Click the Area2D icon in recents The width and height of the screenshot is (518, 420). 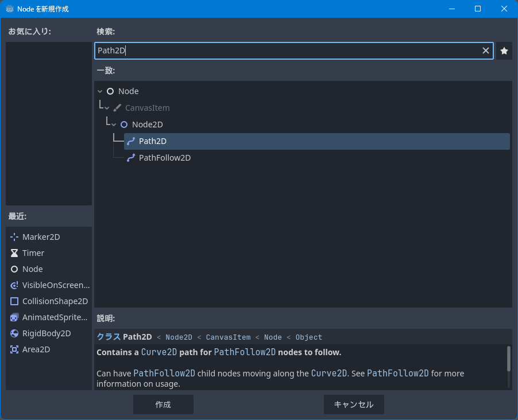click(14, 349)
